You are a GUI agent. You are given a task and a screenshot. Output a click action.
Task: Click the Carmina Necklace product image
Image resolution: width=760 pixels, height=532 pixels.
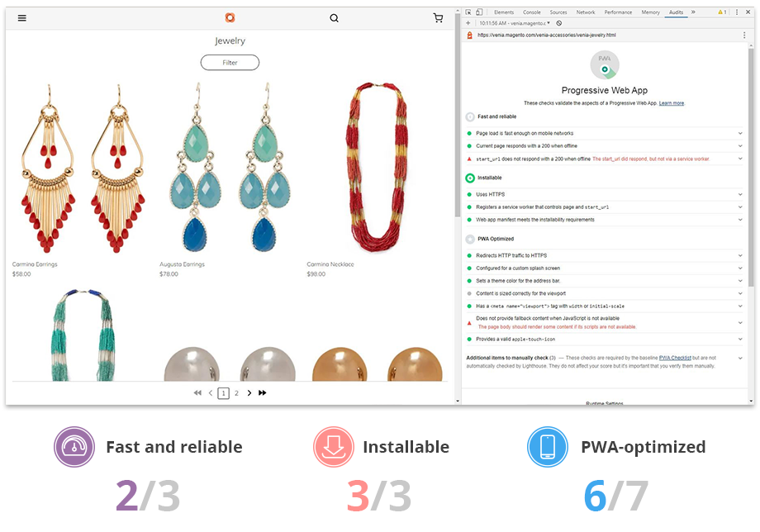click(377, 167)
